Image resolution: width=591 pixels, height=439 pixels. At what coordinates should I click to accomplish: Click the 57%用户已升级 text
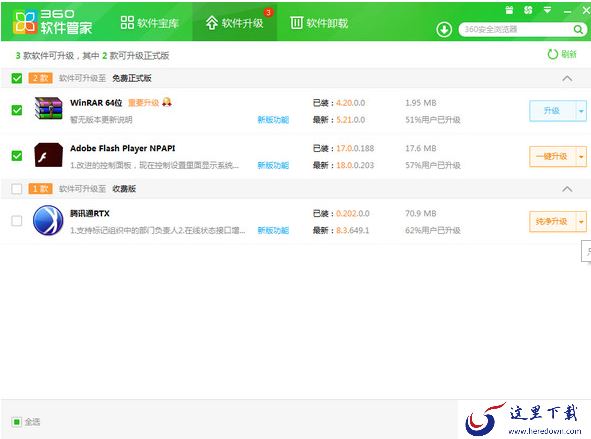pos(433,165)
